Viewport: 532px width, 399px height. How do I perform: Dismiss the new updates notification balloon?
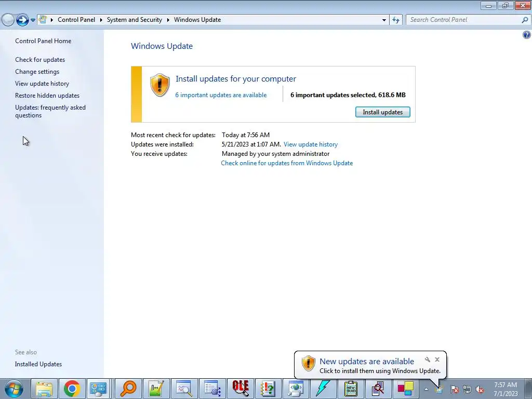point(437,360)
